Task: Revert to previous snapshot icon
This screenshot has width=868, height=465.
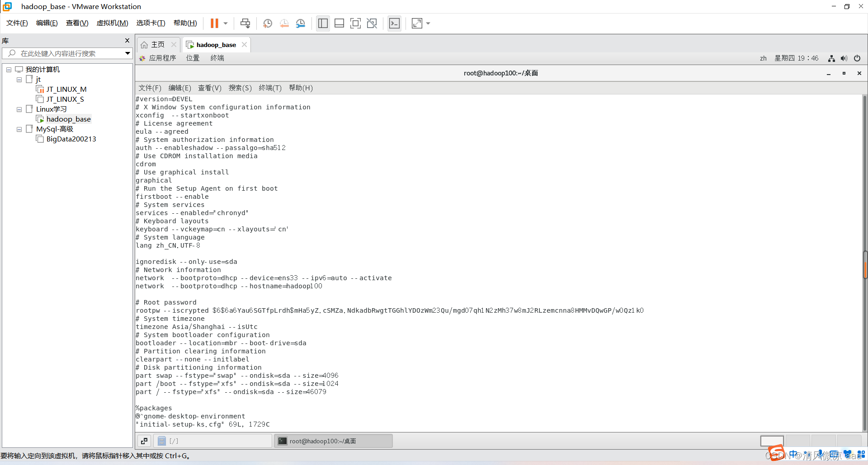Action: click(284, 23)
